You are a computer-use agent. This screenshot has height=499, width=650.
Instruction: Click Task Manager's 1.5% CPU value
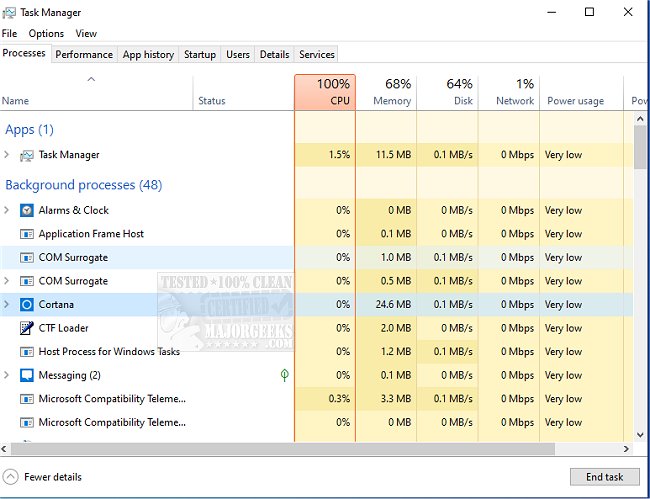click(x=339, y=155)
